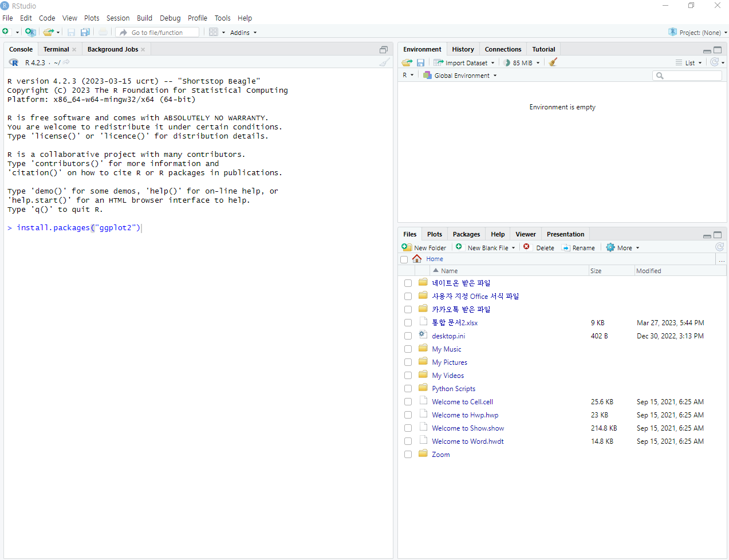Screen dimensions: 729x560
Task: Open the R language dropdown in Environment
Action: pos(408,75)
